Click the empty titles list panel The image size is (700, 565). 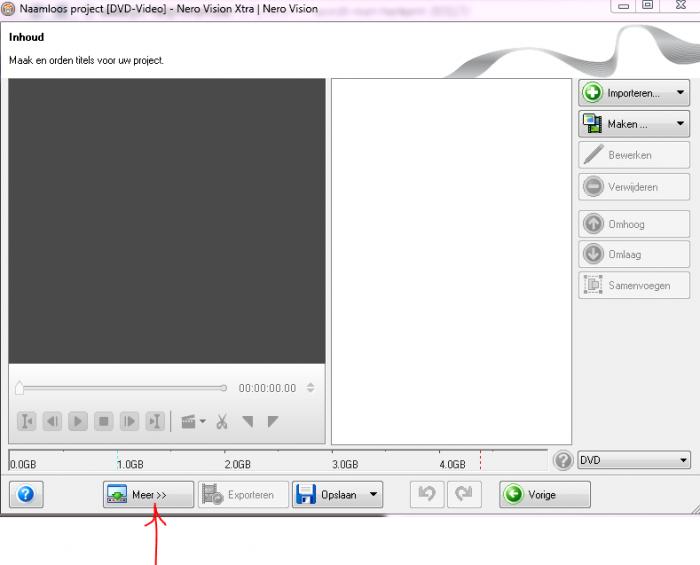pos(451,262)
